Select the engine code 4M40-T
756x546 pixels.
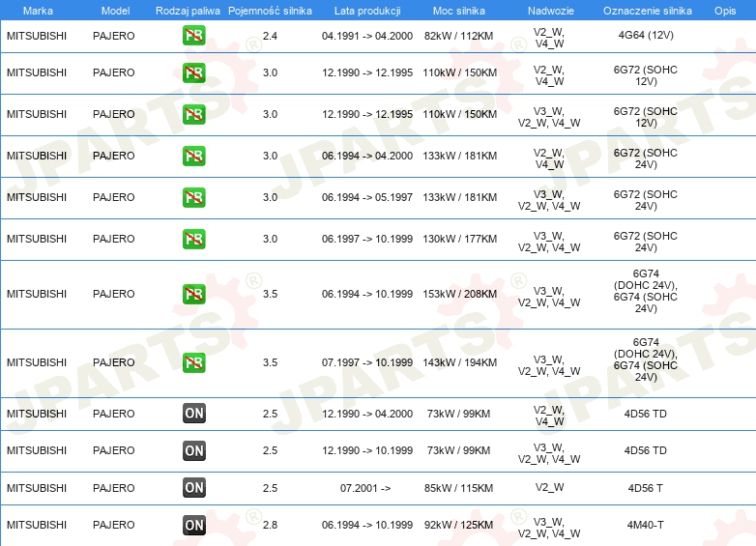pyautogui.click(x=645, y=525)
